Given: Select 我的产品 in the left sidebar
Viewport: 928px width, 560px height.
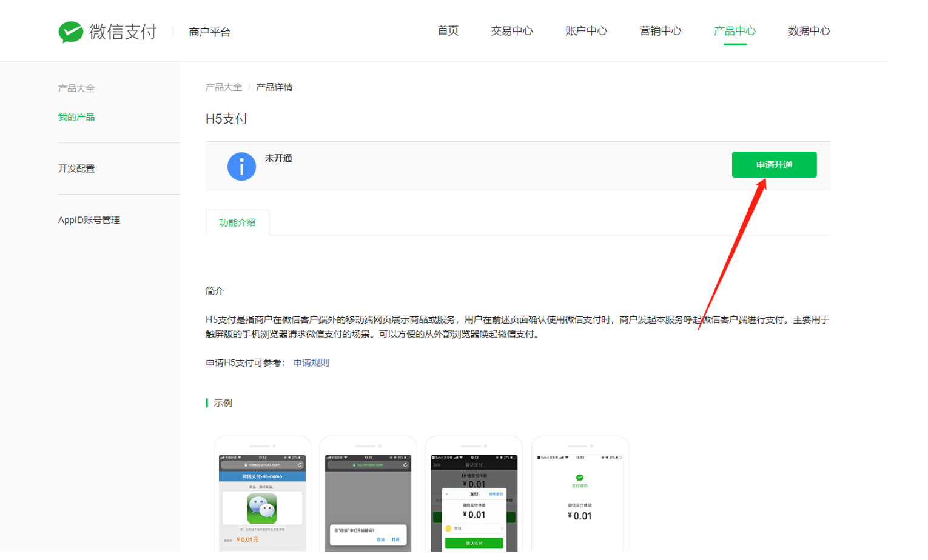Looking at the screenshot, I should tap(76, 117).
